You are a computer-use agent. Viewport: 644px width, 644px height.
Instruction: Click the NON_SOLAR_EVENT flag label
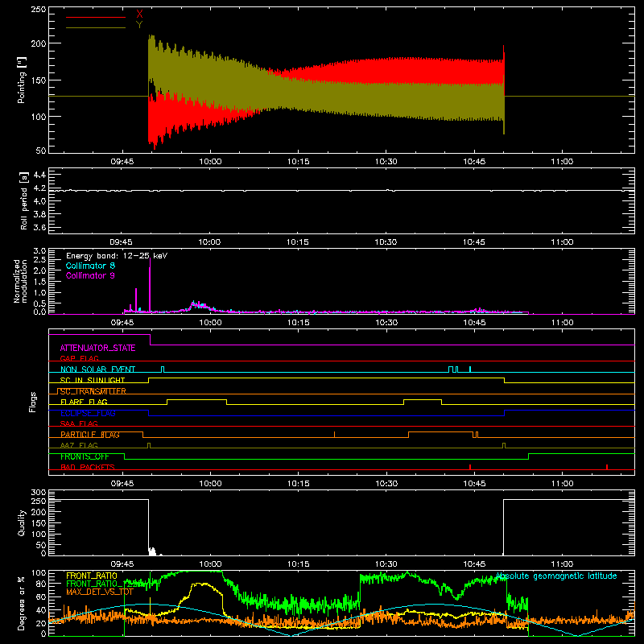(x=97, y=369)
